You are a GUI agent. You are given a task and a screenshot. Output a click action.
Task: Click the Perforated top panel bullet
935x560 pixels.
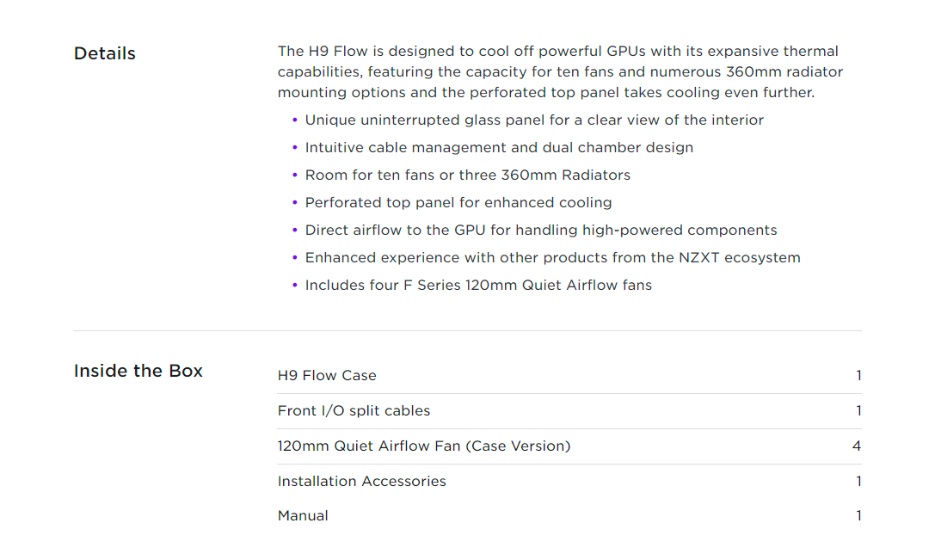coord(458,203)
